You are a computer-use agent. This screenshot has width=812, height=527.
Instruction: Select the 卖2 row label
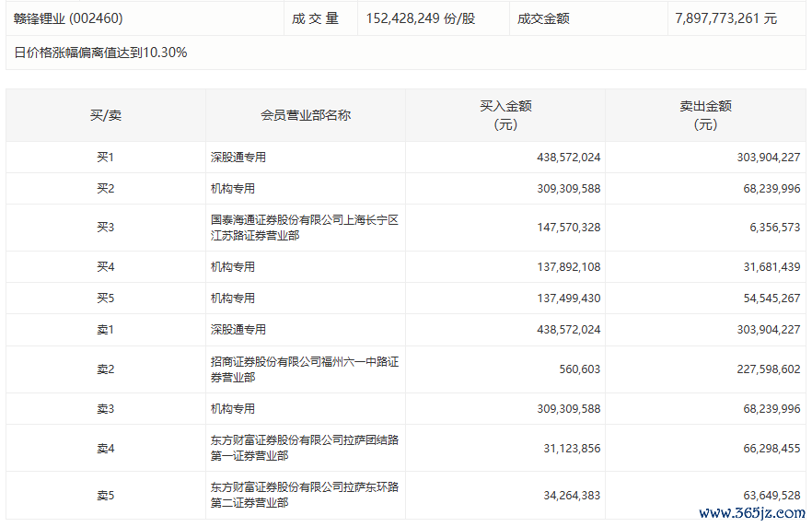pyautogui.click(x=106, y=369)
